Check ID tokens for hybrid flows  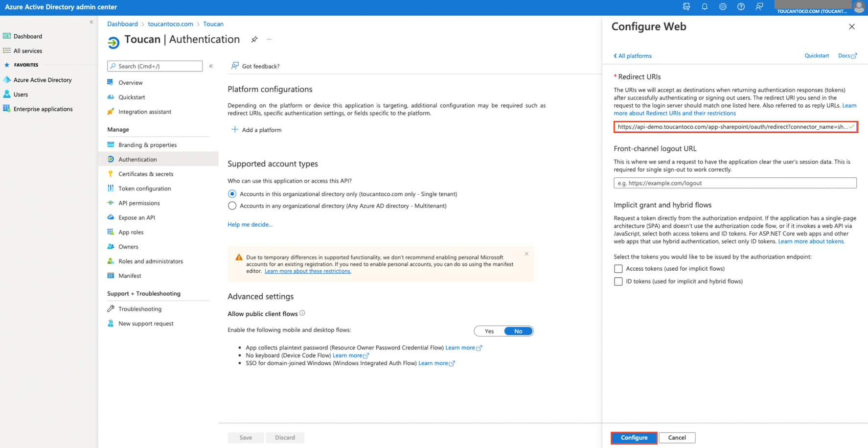pos(618,281)
